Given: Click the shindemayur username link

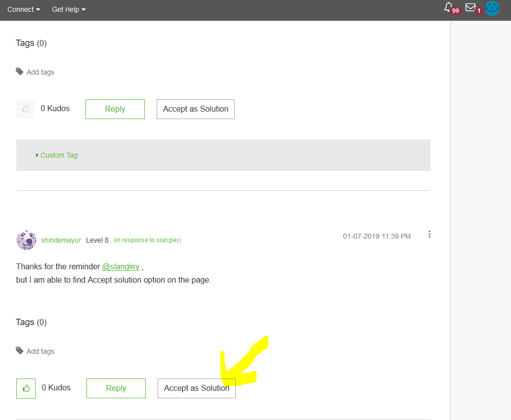Looking at the screenshot, I should coord(61,240).
